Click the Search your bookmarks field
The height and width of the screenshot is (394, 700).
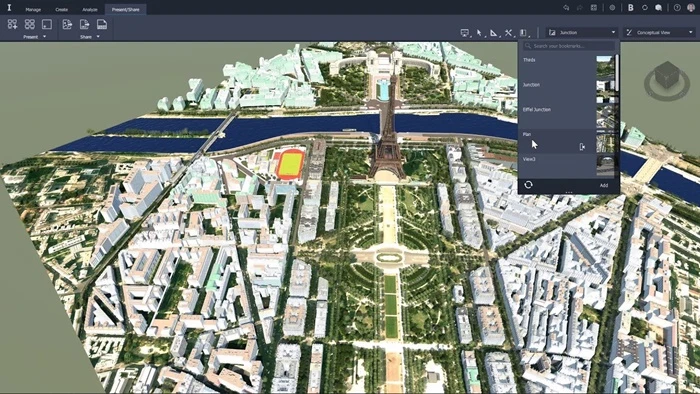pyautogui.click(x=569, y=46)
